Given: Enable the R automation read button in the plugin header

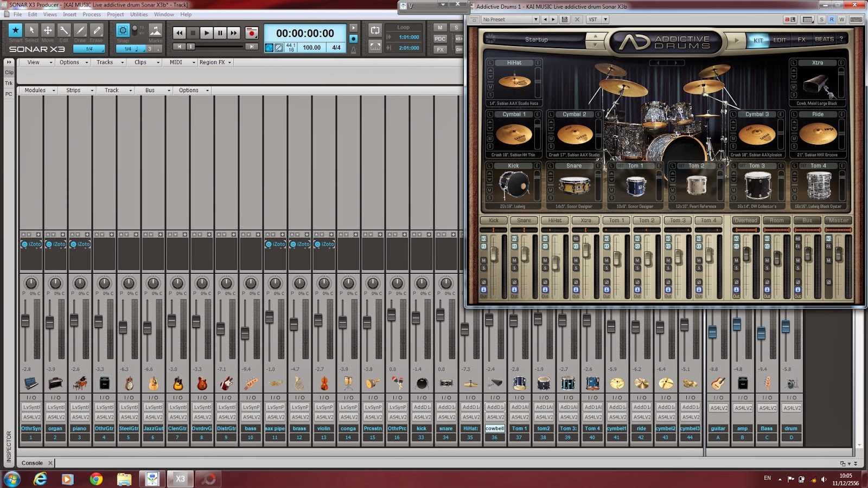Looking at the screenshot, I should [832, 20].
